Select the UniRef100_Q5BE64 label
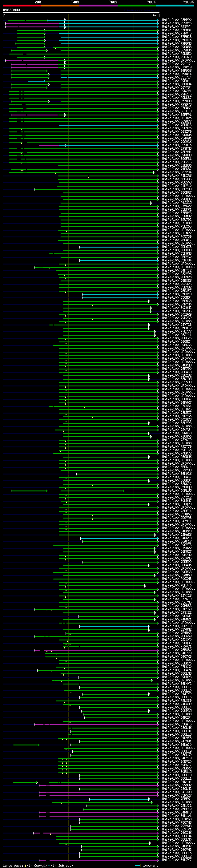Viewport: 197px width, 868px height. pos(176,799)
